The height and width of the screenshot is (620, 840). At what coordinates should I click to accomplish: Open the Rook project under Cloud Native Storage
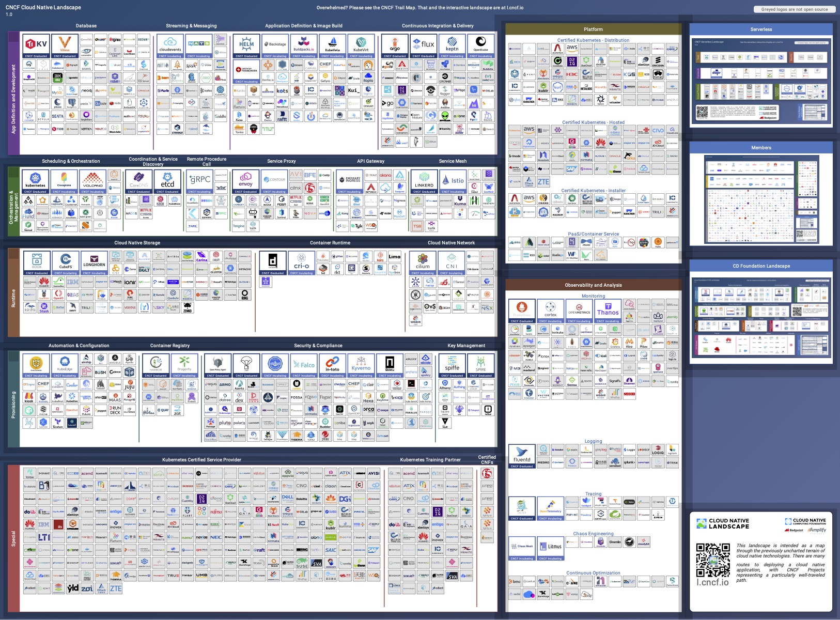[x=36, y=261]
